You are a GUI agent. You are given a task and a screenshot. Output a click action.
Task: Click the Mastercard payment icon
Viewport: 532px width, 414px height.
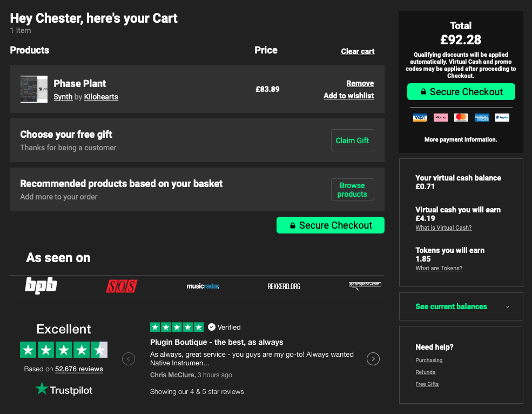click(461, 118)
